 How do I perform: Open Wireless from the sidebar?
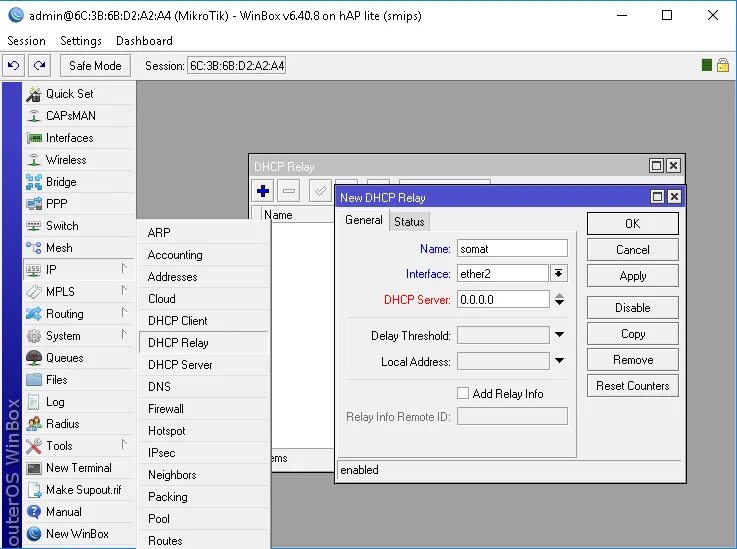(x=79, y=160)
